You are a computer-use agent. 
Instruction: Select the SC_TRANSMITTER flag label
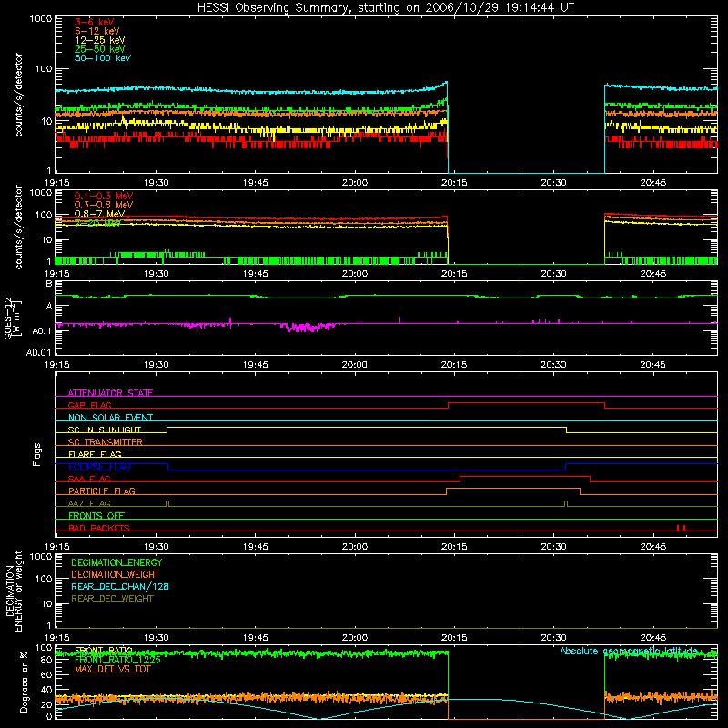point(105,442)
